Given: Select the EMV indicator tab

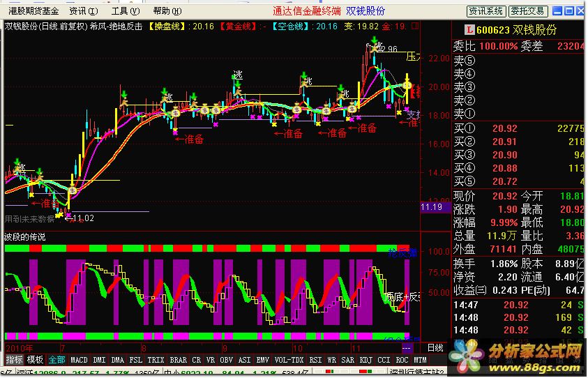Looking at the screenshot, I should pos(262,360).
